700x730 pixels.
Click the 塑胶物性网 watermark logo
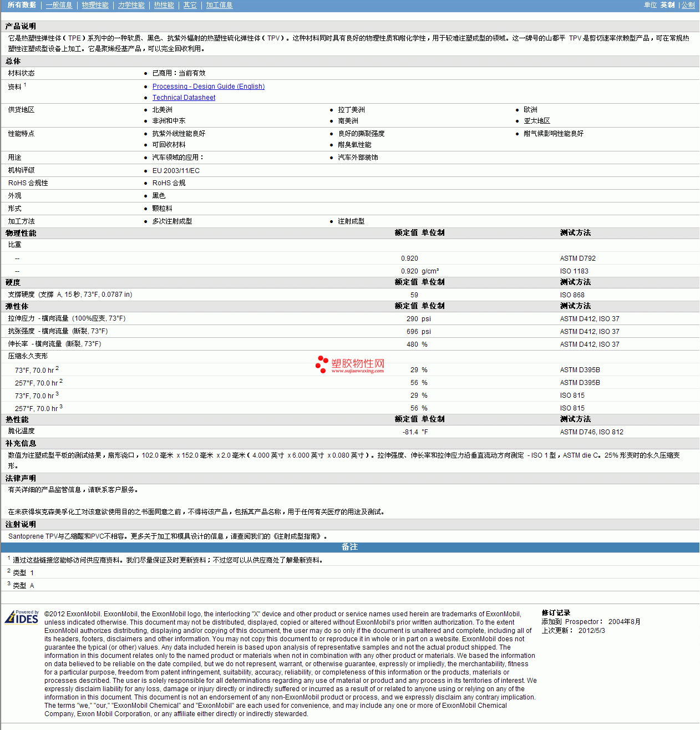tap(350, 364)
